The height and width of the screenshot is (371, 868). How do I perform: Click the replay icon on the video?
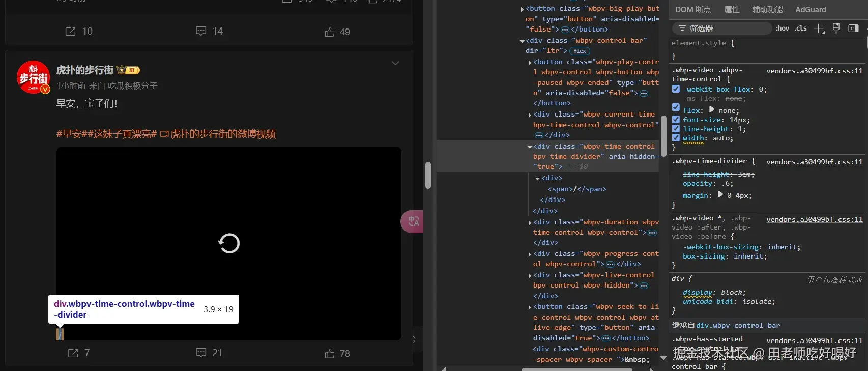(229, 243)
